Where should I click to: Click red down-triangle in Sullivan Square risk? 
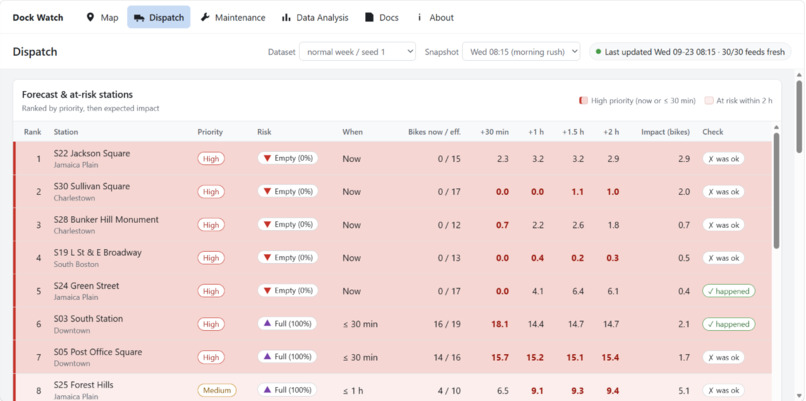[x=267, y=191]
